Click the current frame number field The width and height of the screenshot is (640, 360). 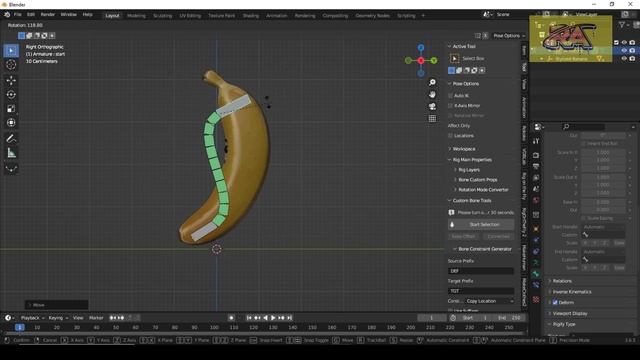point(431,318)
